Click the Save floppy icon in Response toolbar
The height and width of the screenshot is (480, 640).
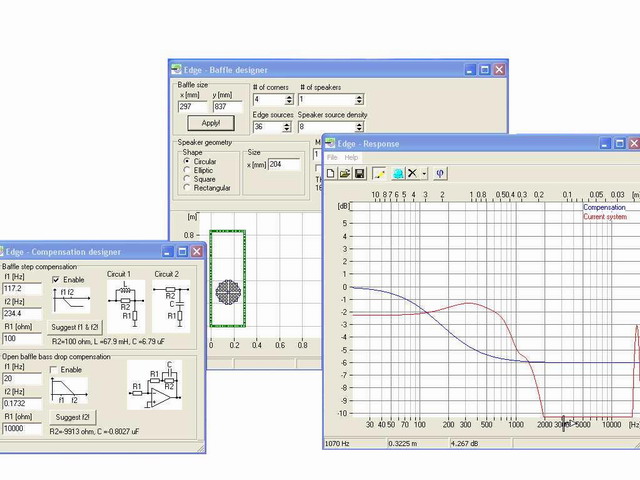click(x=359, y=173)
